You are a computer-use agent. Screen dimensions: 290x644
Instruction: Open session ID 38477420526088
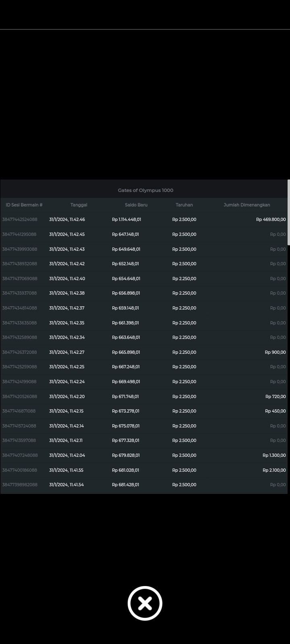pyautogui.click(x=20, y=396)
